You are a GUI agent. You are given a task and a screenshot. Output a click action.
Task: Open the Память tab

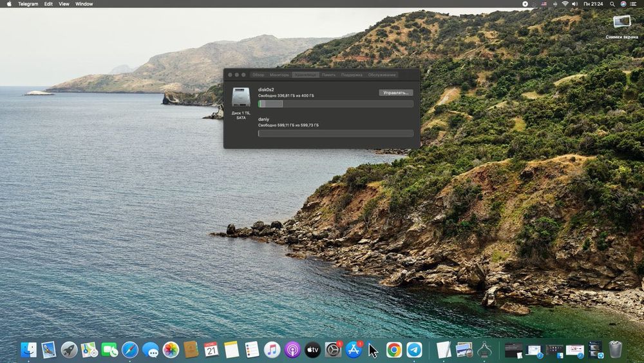pyautogui.click(x=328, y=75)
